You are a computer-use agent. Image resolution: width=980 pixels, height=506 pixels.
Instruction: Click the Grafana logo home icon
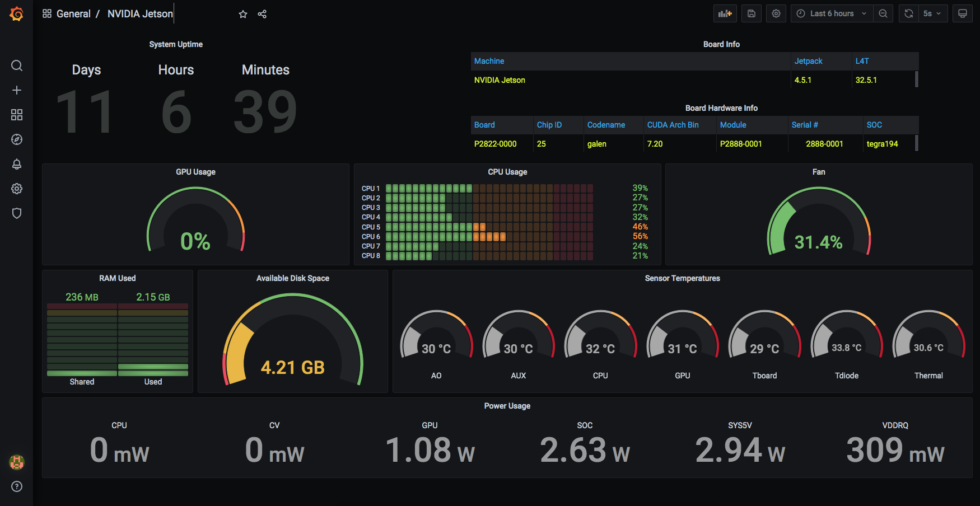click(x=17, y=13)
